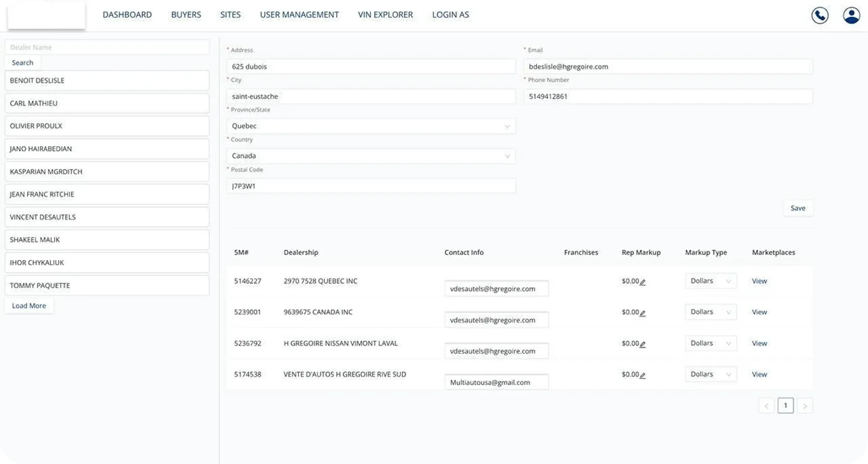Viewport: 868px width, 464px height.
Task: Go to next page arrow
Action: pos(804,406)
